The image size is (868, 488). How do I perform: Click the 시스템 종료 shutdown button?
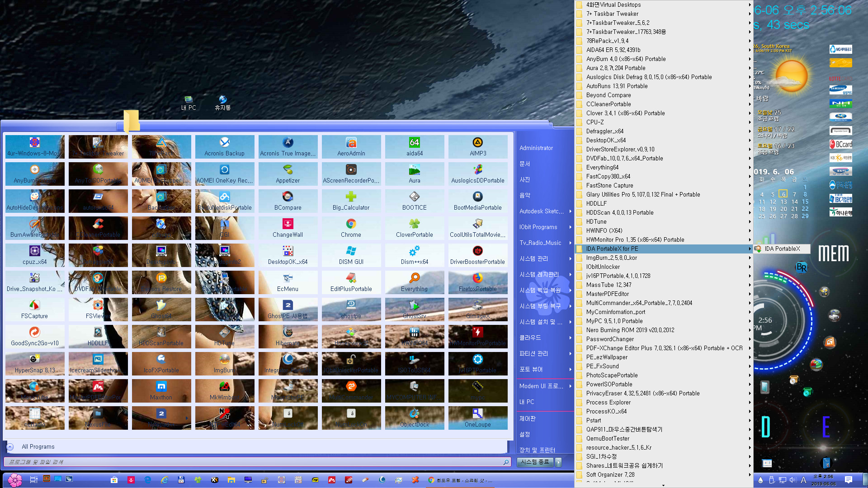(535, 462)
